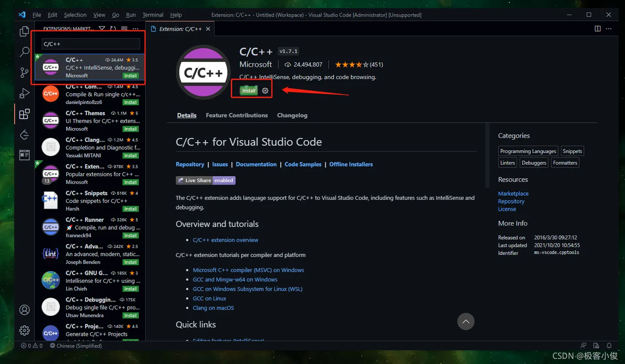
Task: Open Views and More Actions ellipsis in Extensions
Action: pos(135,29)
